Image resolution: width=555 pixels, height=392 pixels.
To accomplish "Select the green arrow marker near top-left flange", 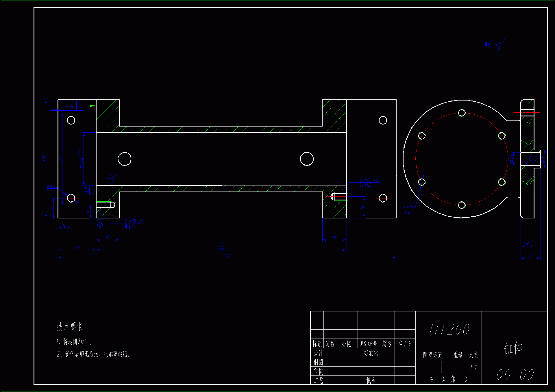I will coord(92,106).
